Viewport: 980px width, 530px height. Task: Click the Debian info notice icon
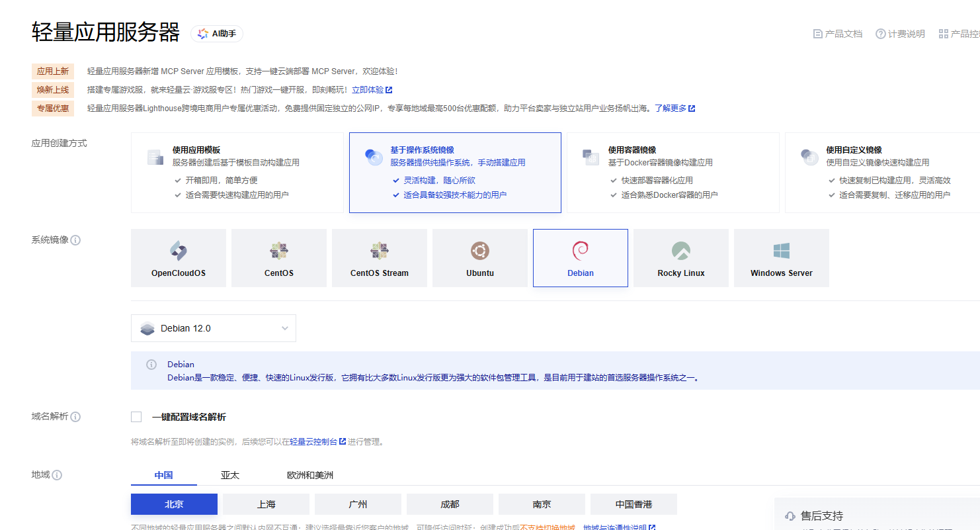151,365
